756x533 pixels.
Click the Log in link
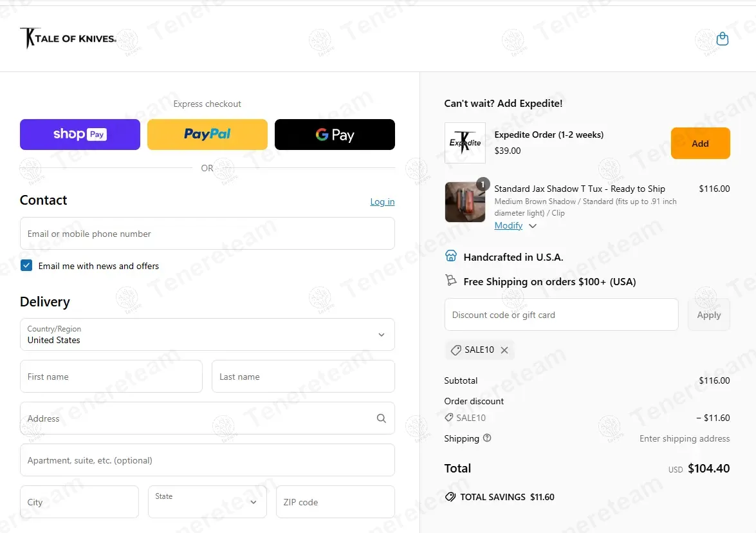[382, 201]
